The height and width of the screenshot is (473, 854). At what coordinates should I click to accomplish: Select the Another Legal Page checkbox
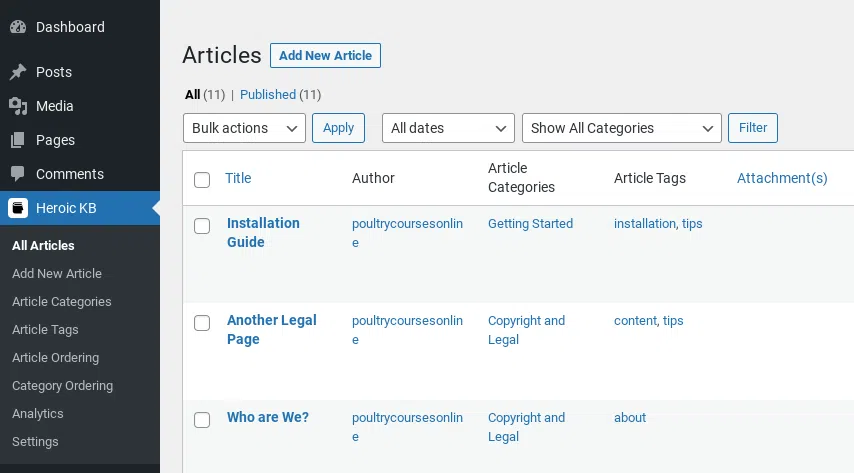pos(202,323)
